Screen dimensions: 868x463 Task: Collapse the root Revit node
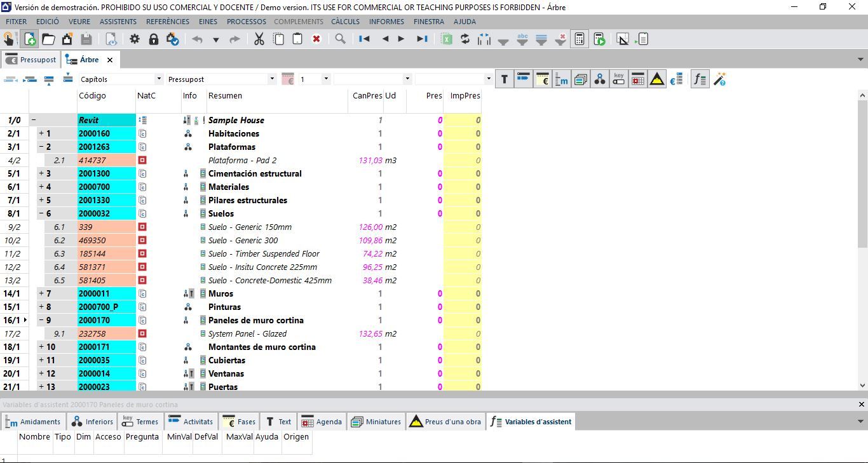click(x=33, y=120)
